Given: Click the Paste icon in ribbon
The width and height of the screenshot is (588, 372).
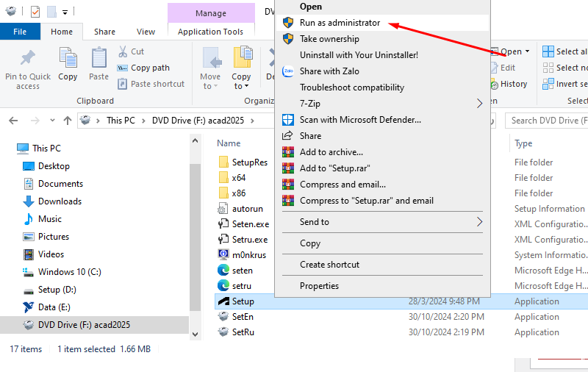Looking at the screenshot, I should [98, 59].
